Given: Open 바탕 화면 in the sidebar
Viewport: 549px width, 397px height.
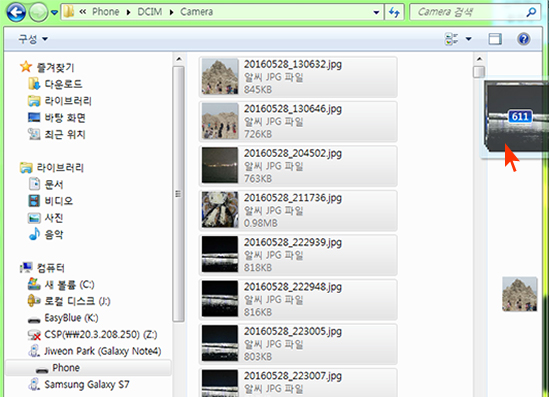Looking at the screenshot, I should coord(65,118).
